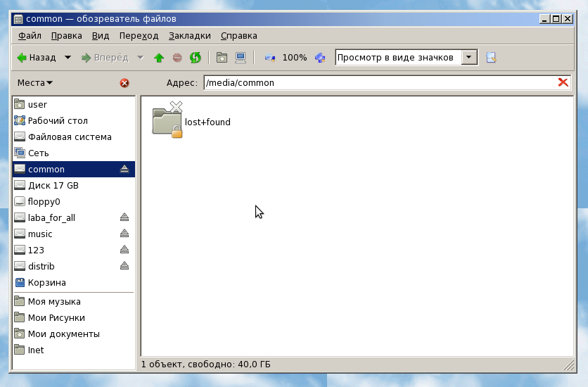Zoom out using the magnifier icon

(270, 58)
